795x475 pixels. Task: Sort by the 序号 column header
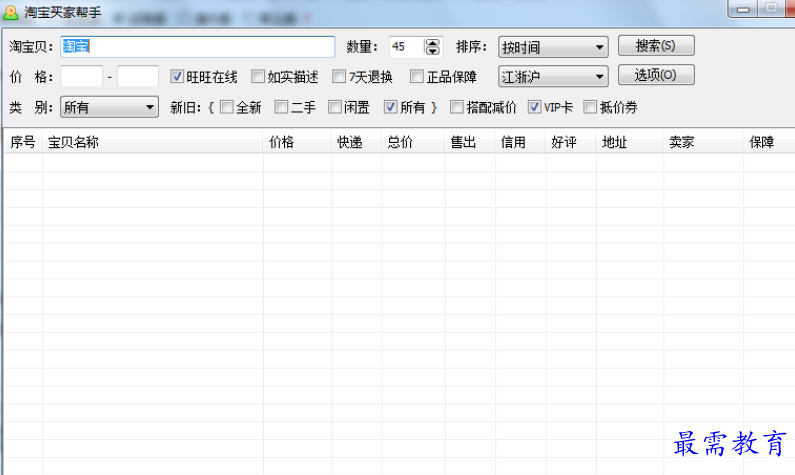(23, 142)
